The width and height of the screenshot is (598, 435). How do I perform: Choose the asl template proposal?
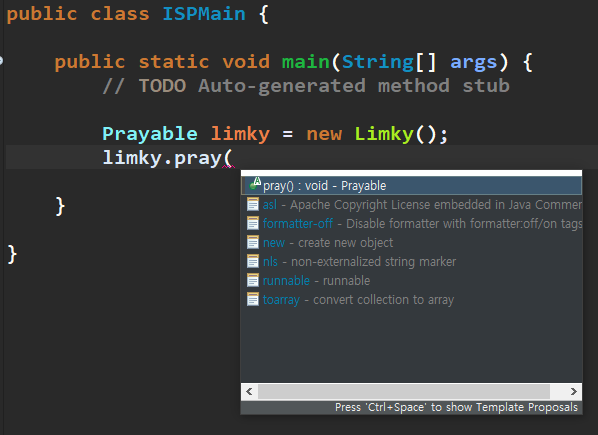point(412,205)
